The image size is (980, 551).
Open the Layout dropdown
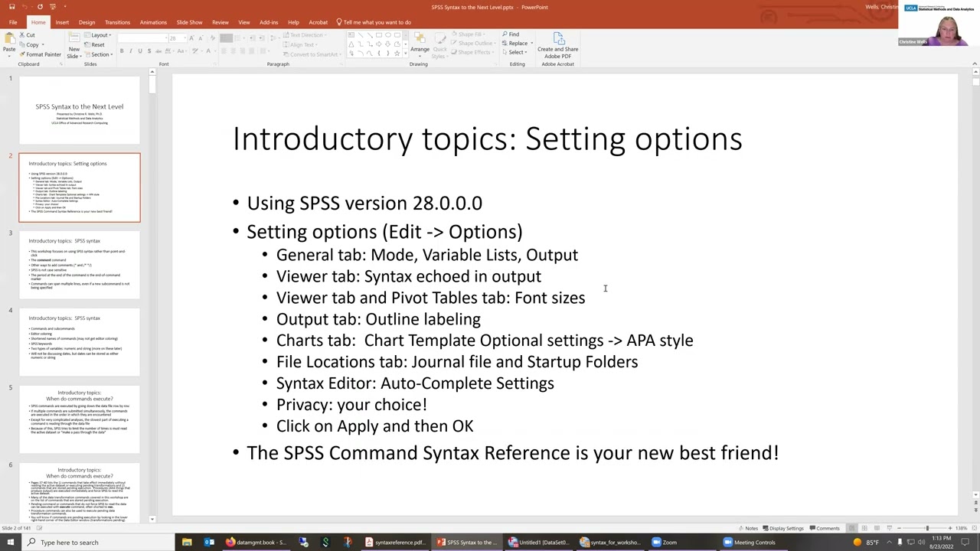pos(98,35)
